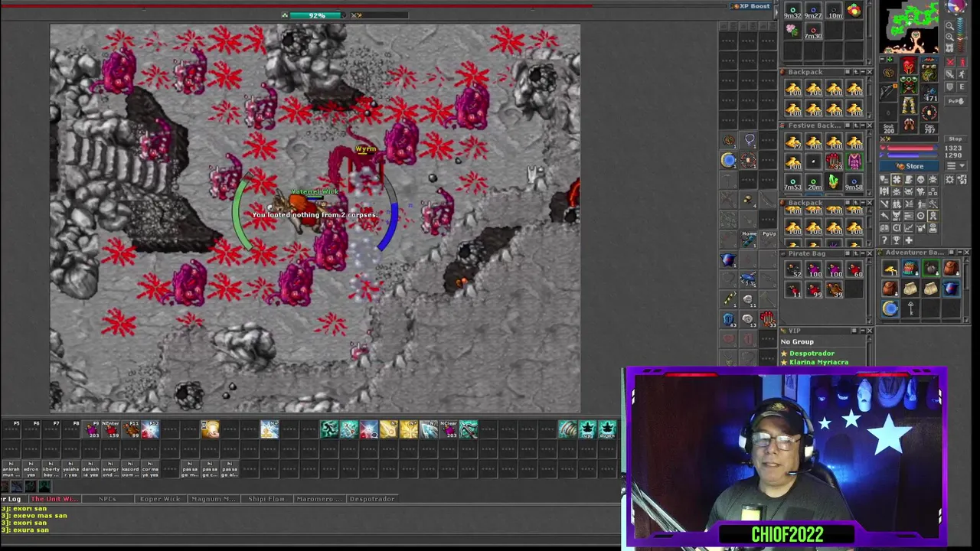Cast the green running-figure spell icon

click(329, 429)
